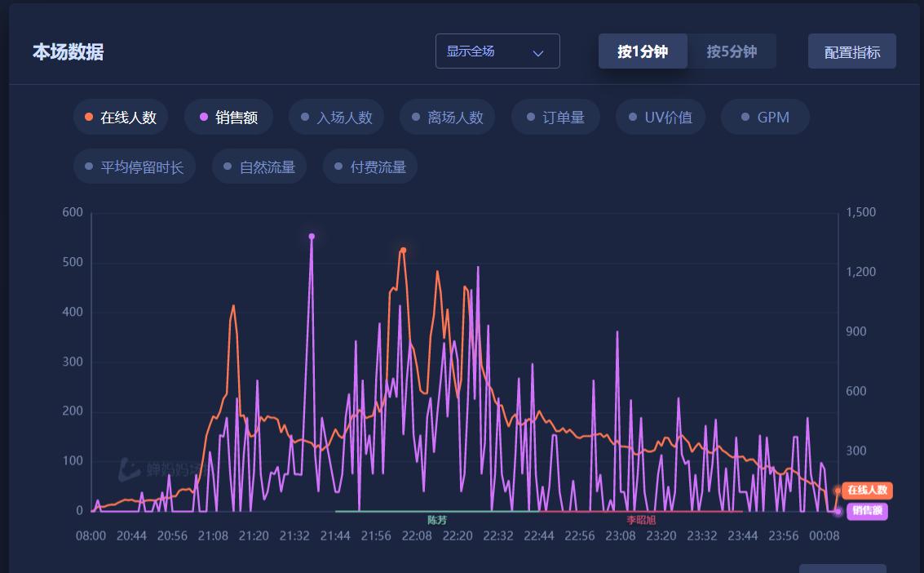Click the highlighted purple peak data point on the chart

tap(311, 237)
